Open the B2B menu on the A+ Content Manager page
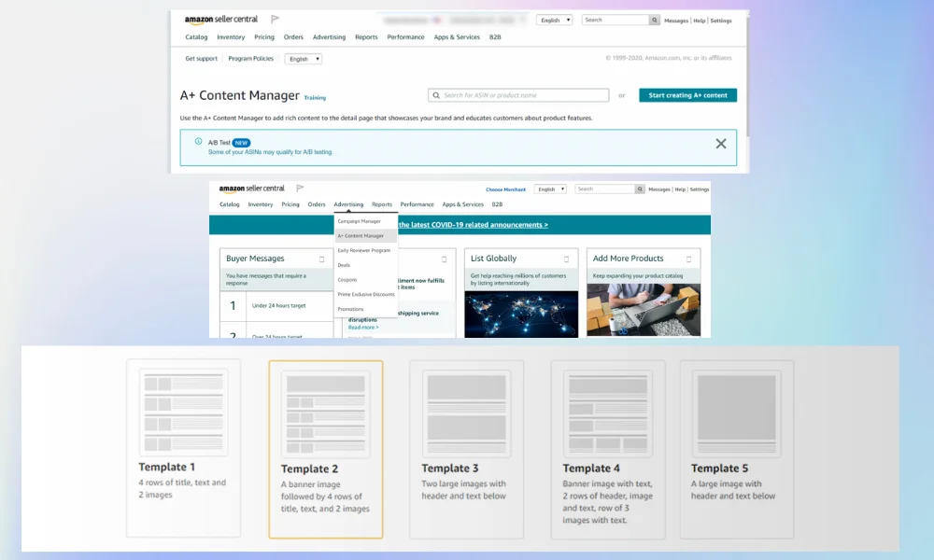This screenshot has height=560, width=934. 495,37
